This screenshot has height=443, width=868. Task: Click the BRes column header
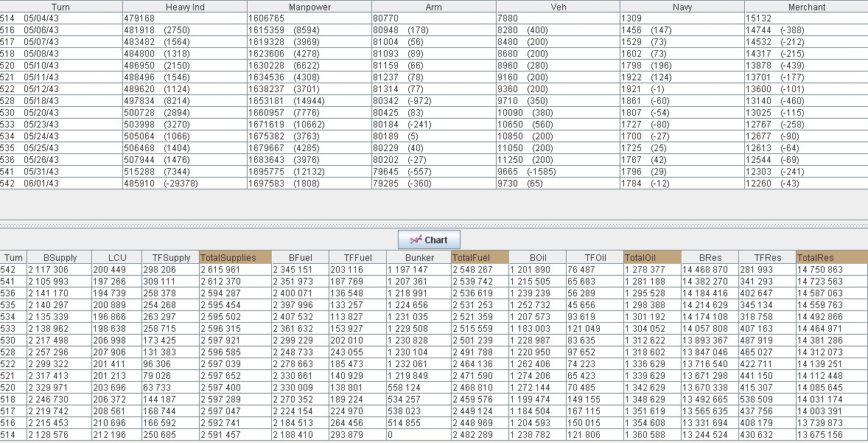710,257
